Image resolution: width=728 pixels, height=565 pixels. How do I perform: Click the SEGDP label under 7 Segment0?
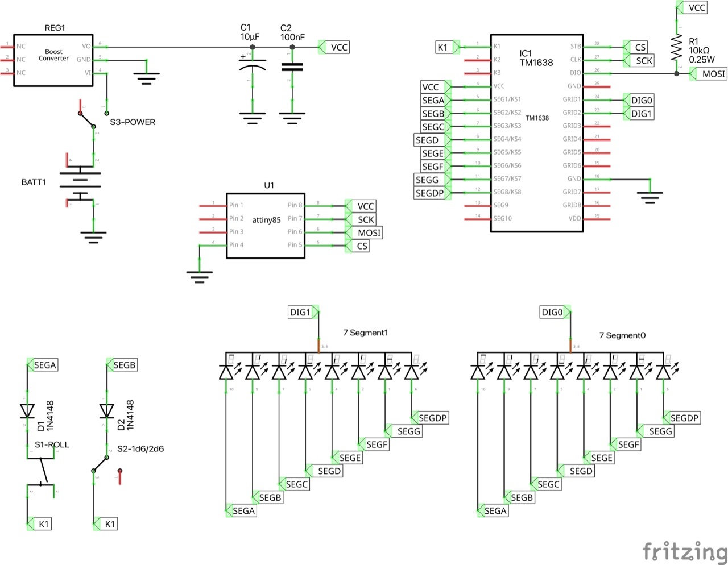click(x=682, y=418)
